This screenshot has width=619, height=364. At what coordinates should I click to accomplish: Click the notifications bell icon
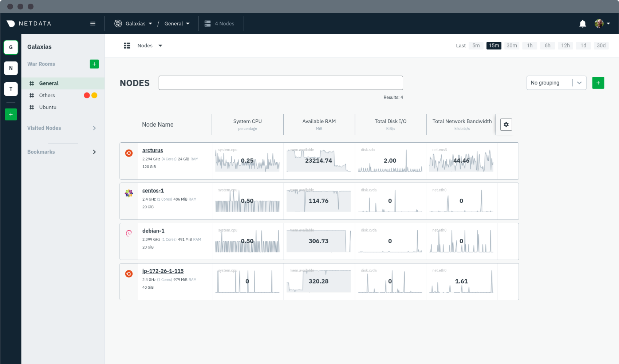[x=583, y=24]
